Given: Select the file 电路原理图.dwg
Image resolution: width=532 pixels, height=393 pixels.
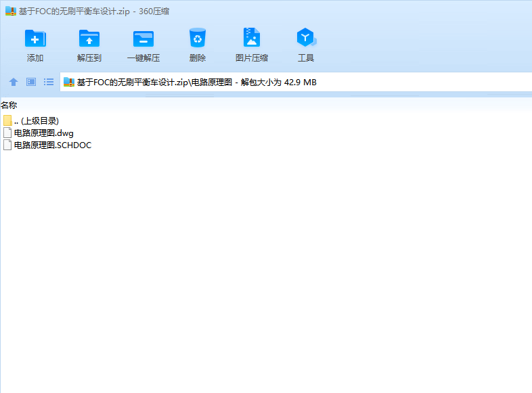Looking at the screenshot, I should click(43, 133).
